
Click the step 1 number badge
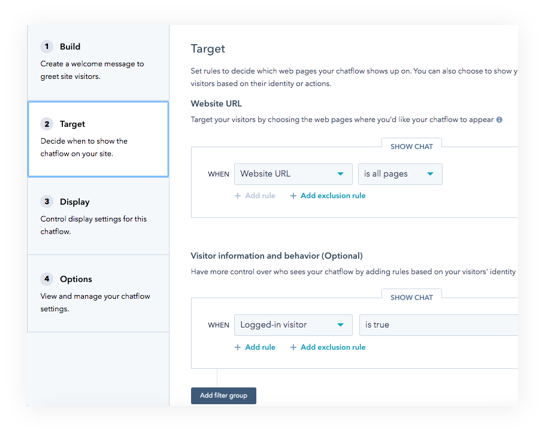click(47, 47)
